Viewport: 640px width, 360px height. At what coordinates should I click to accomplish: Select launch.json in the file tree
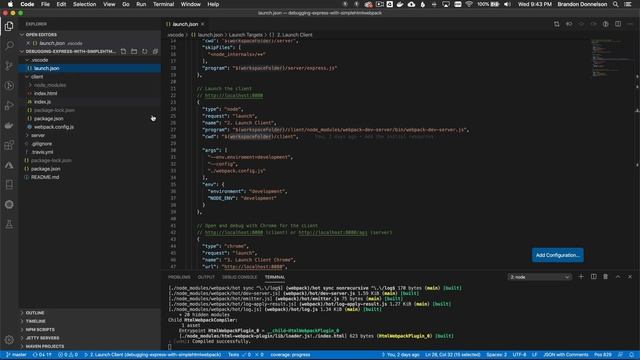[x=90, y=68]
